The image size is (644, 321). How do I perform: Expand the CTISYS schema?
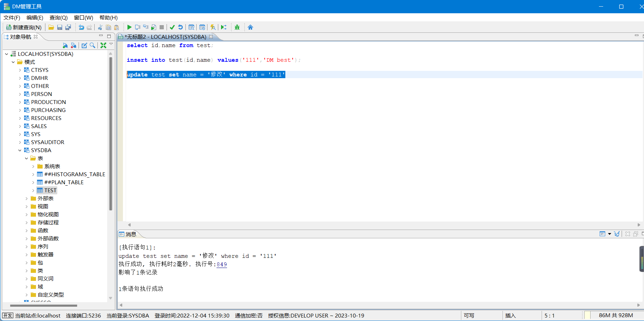click(x=20, y=70)
